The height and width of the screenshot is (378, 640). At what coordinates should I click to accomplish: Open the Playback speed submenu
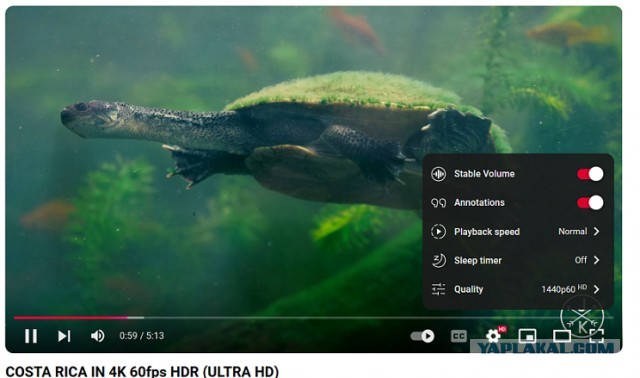tap(518, 231)
